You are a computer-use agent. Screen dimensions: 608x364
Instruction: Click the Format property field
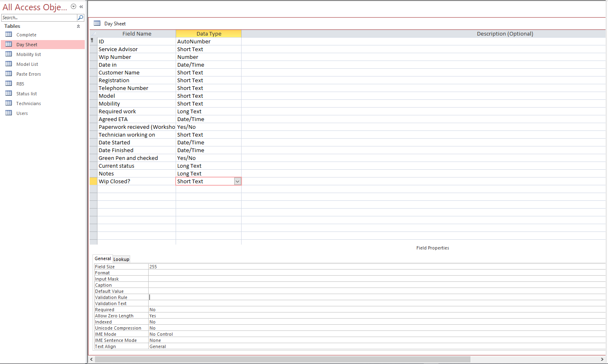point(377,273)
